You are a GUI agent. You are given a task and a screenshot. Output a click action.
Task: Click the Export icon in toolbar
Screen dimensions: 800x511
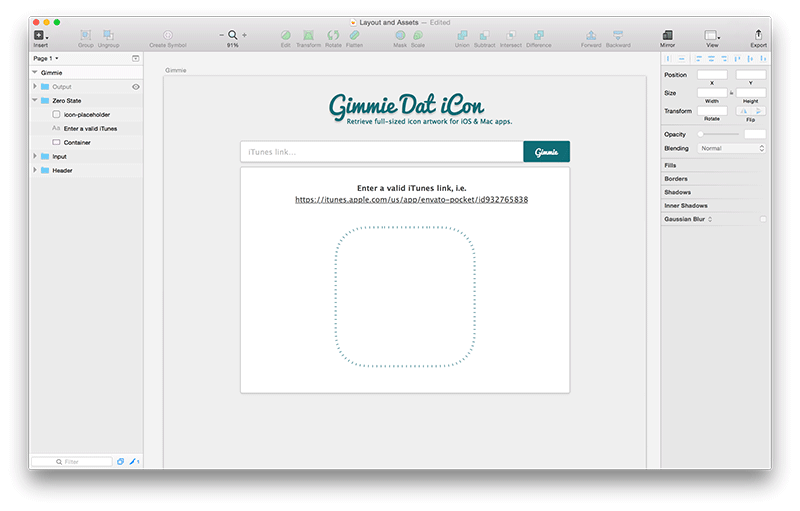pos(758,36)
